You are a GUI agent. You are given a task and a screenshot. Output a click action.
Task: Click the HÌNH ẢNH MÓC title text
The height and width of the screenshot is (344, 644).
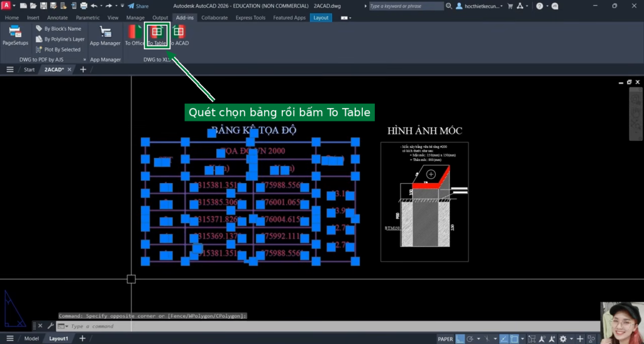[425, 131]
